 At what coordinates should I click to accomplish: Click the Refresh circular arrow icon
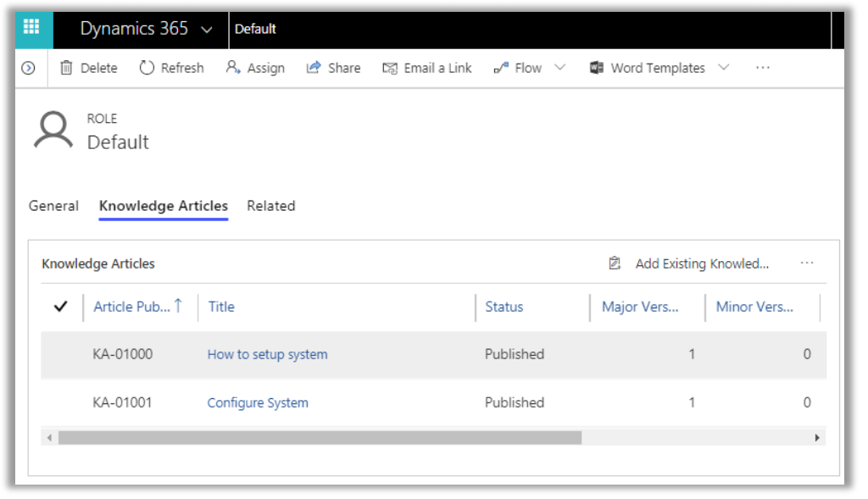(x=147, y=68)
